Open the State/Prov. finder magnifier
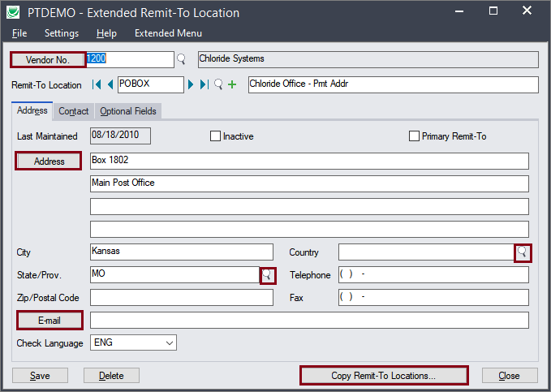The image size is (551, 392). pyautogui.click(x=267, y=275)
